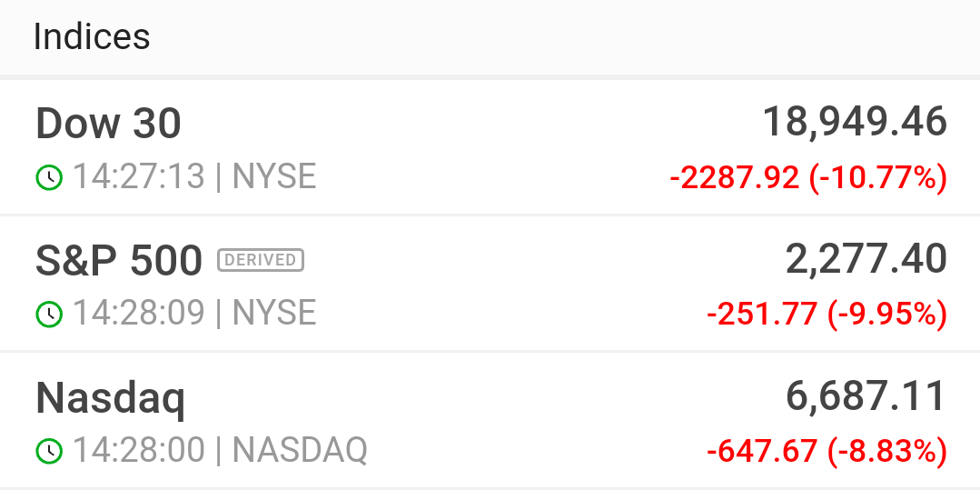Click the red -251.77 (-9.95%) change

(x=827, y=315)
